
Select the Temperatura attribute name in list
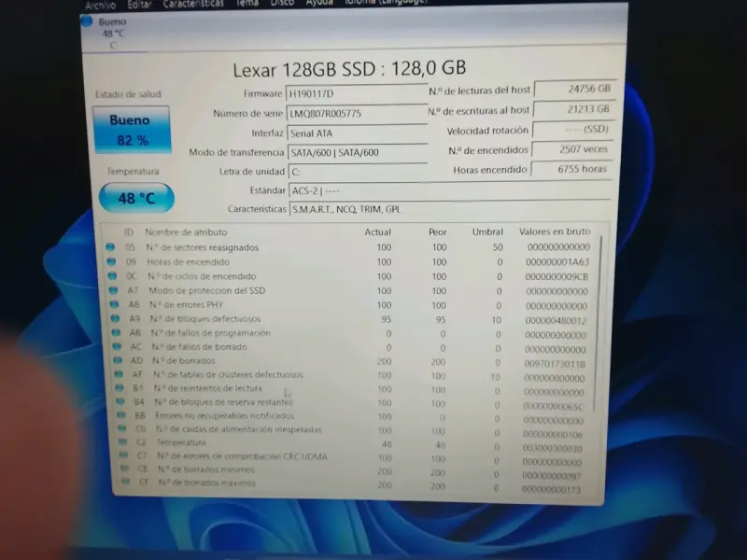click(x=181, y=442)
